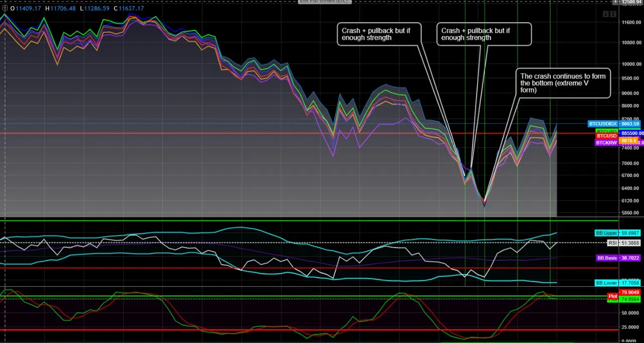Click the high price value 11706.48

coord(63,9)
